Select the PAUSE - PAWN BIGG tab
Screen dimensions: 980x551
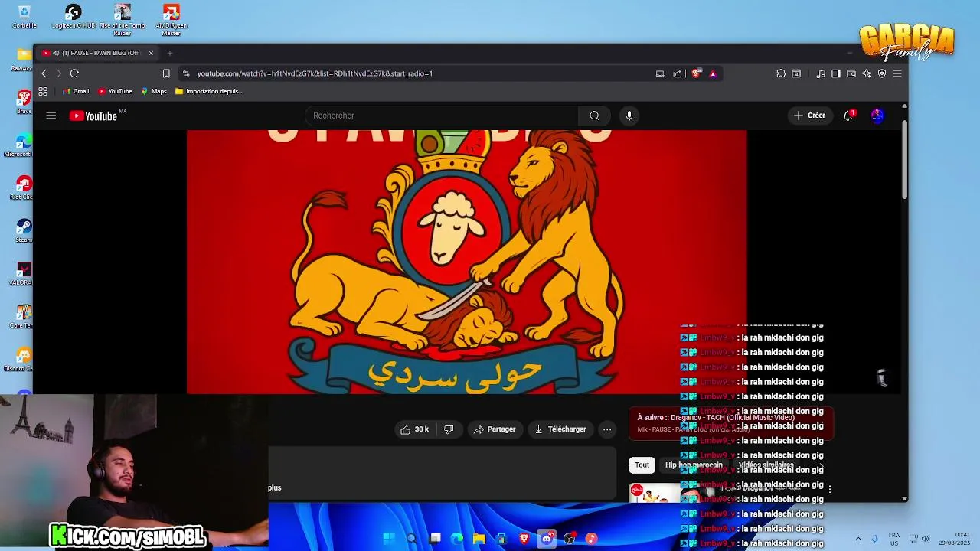(97, 53)
